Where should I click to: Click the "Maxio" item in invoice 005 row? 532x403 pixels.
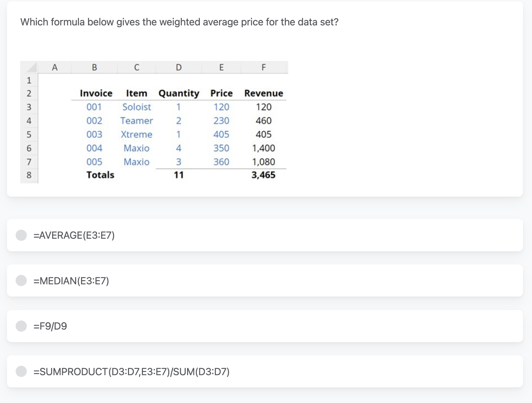(137, 162)
